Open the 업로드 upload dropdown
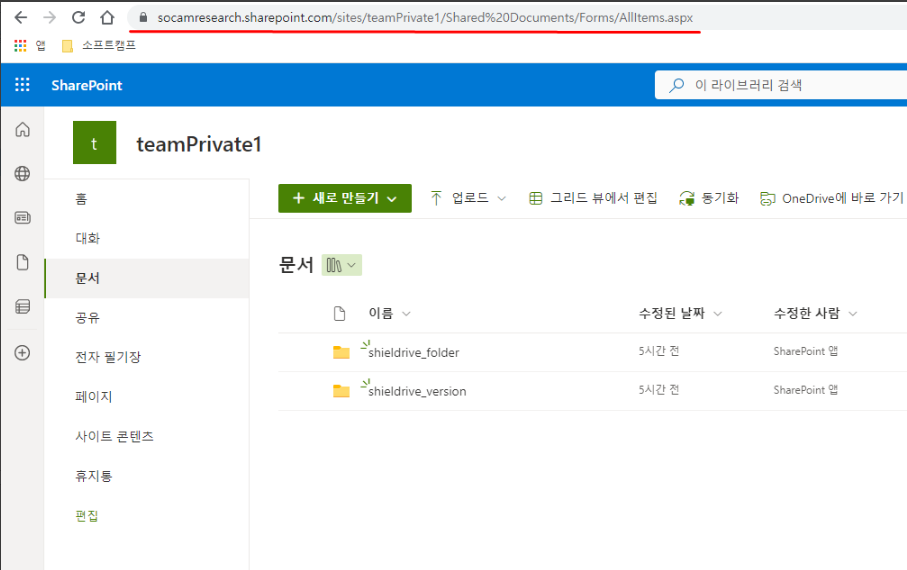This screenshot has width=907, height=570. tap(468, 198)
